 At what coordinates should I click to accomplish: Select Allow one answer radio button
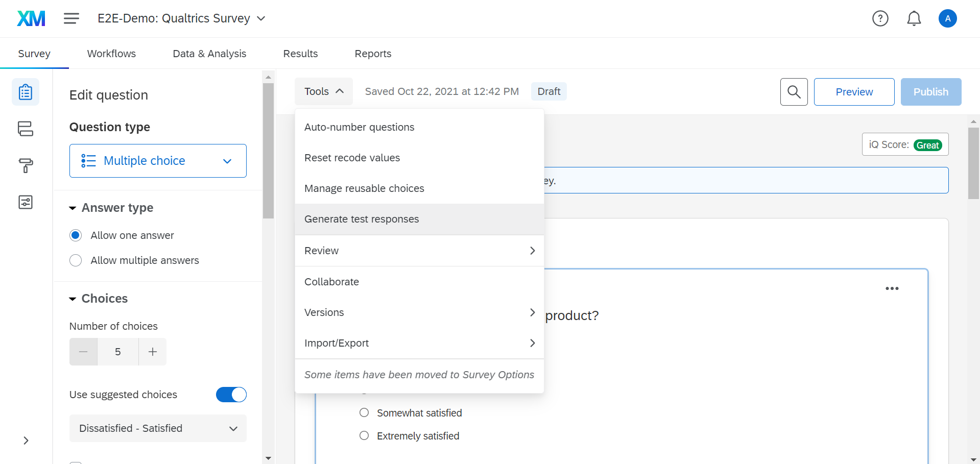[76, 235]
